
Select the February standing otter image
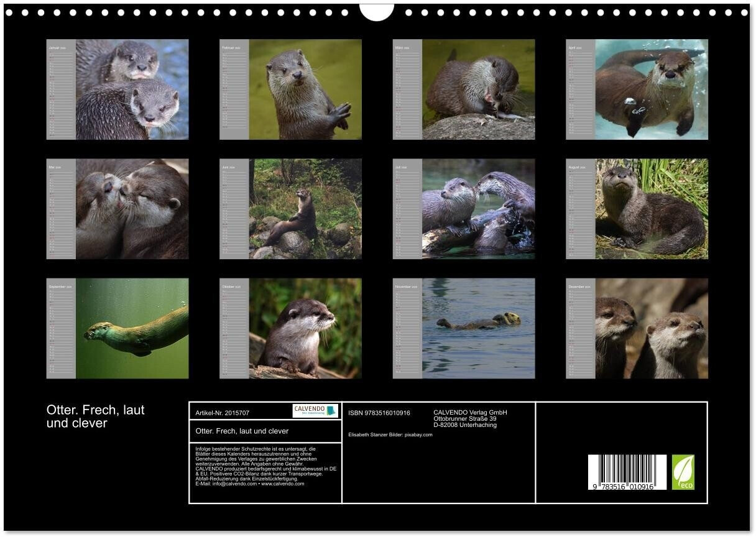pos(305,89)
